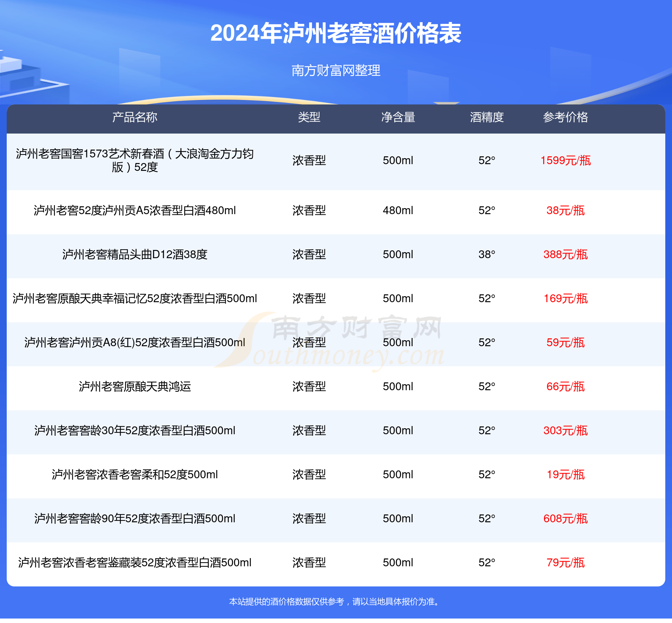672x623 pixels.
Task: Click the 38元/瓶 price
Action: [x=566, y=210]
